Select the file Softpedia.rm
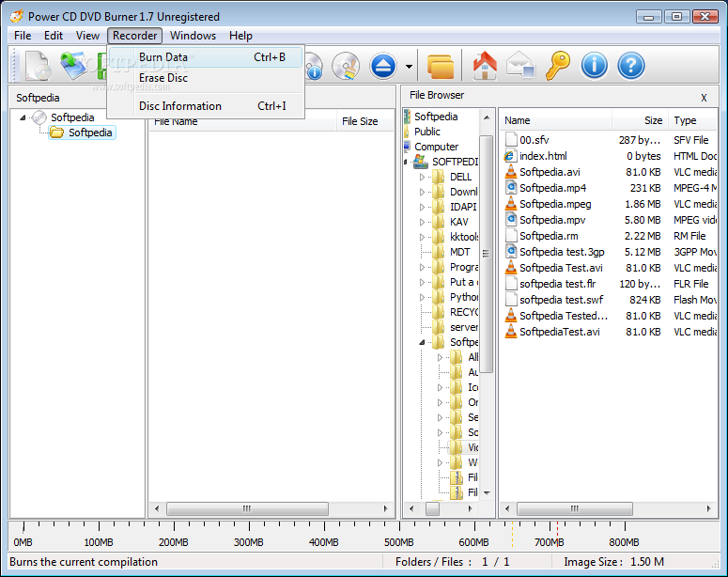Viewport: 728px width, 577px height. pos(549,236)
